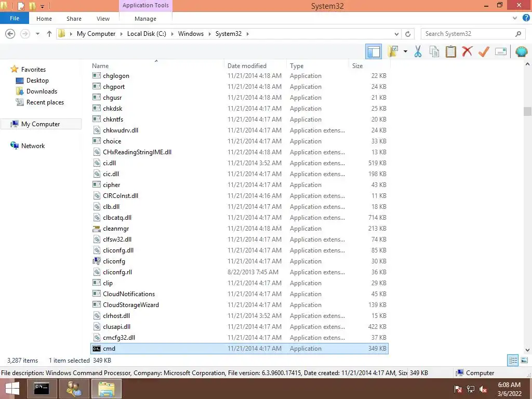This screenshot has height=399, width=532.
Task: Click the File Explorer taskbar icon
Action: tap(107, 389)
